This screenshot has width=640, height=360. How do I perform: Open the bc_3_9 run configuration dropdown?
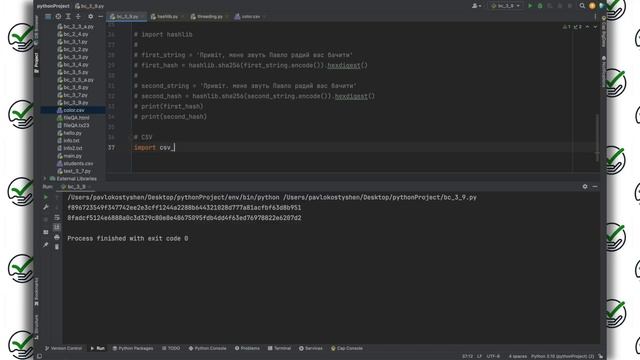(506, 6)
